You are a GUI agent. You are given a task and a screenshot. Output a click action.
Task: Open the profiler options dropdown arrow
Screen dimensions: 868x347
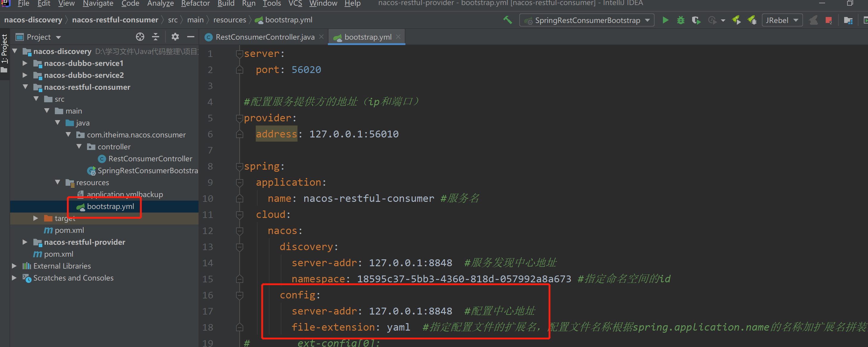[x=723, y=21]
